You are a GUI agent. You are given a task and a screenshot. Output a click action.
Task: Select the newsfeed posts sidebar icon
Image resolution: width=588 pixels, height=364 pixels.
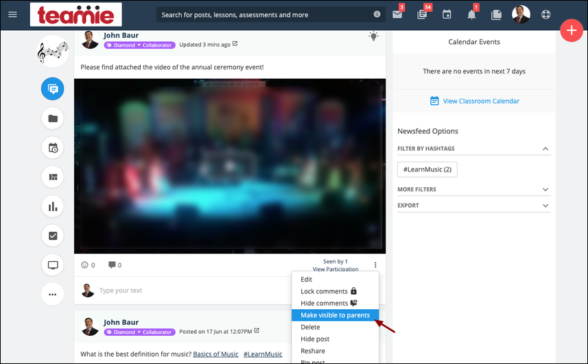53,88
